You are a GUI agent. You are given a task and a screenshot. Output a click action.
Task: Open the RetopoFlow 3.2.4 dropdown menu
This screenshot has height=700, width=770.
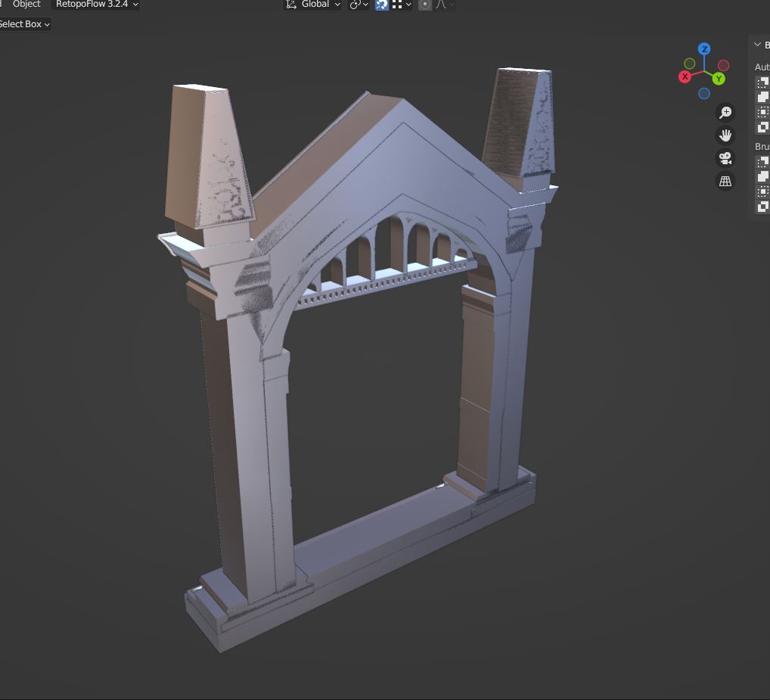pyautogui.click(x=96, y=5)
